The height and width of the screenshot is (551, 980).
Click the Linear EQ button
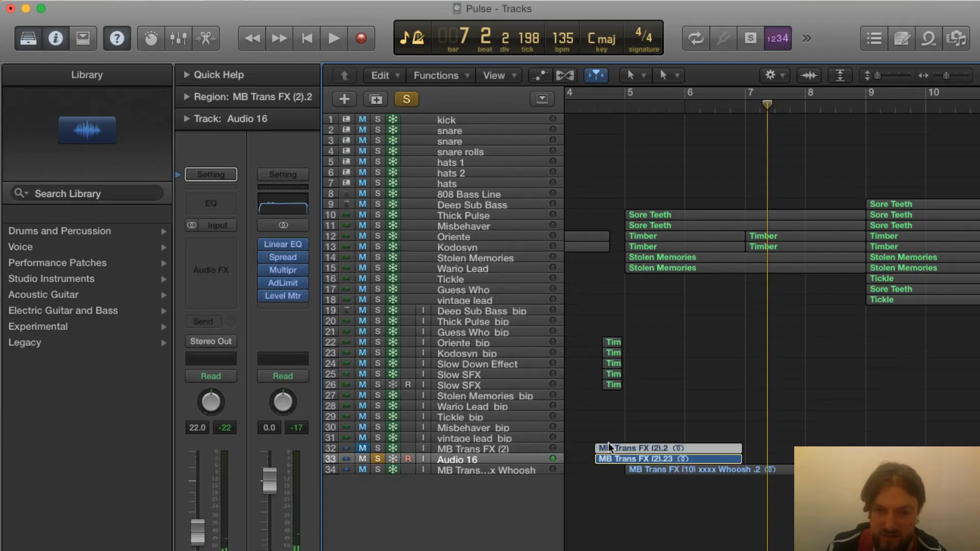coord(283,244)
